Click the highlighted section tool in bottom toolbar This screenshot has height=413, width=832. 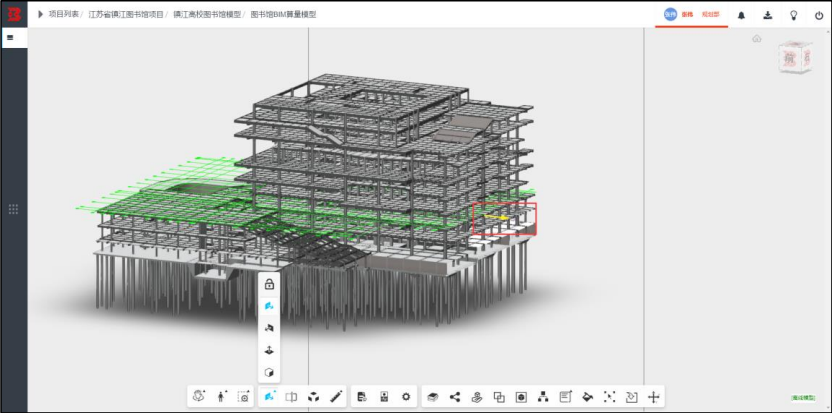pos(269,396)
